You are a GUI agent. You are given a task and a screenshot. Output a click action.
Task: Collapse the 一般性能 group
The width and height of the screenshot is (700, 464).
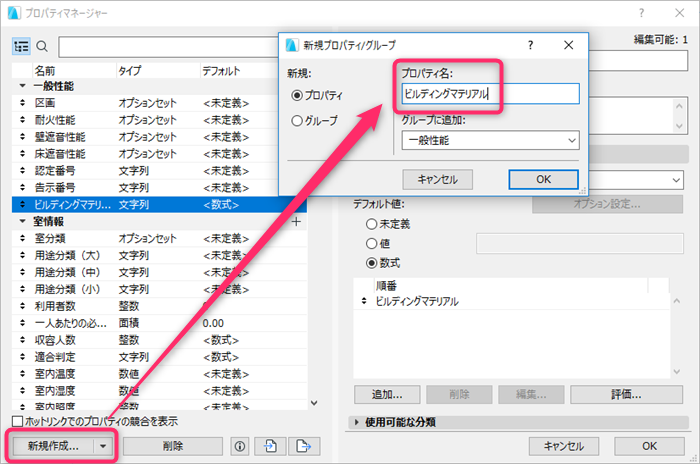click(22, 86)
